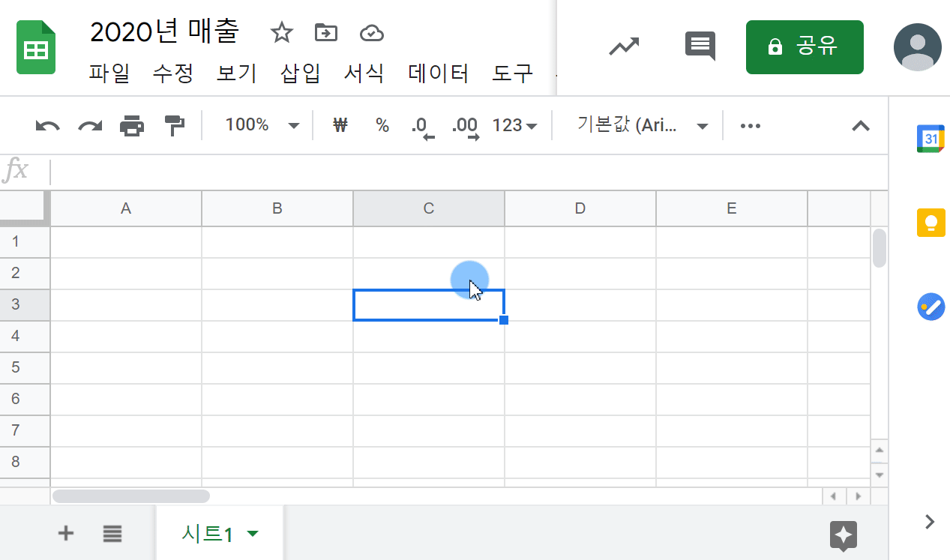Click the 2020년 매출 document title
The height and width of the screenshot is (560, 950).
164,31
